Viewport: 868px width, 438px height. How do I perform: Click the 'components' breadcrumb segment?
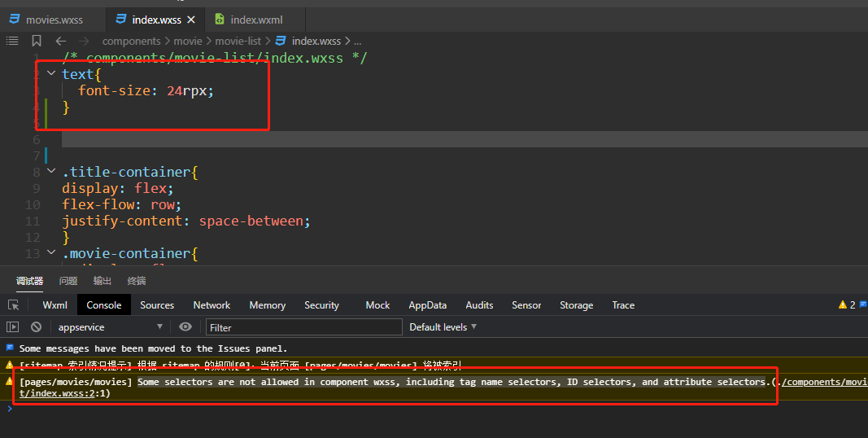click(131, 41)
